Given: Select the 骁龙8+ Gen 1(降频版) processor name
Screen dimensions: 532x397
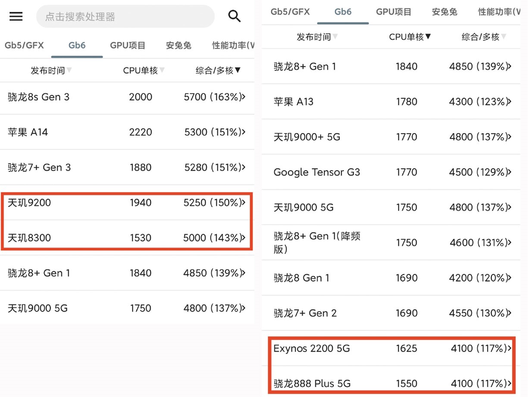Looking at the screenshot, I should [x=317, y=242].
